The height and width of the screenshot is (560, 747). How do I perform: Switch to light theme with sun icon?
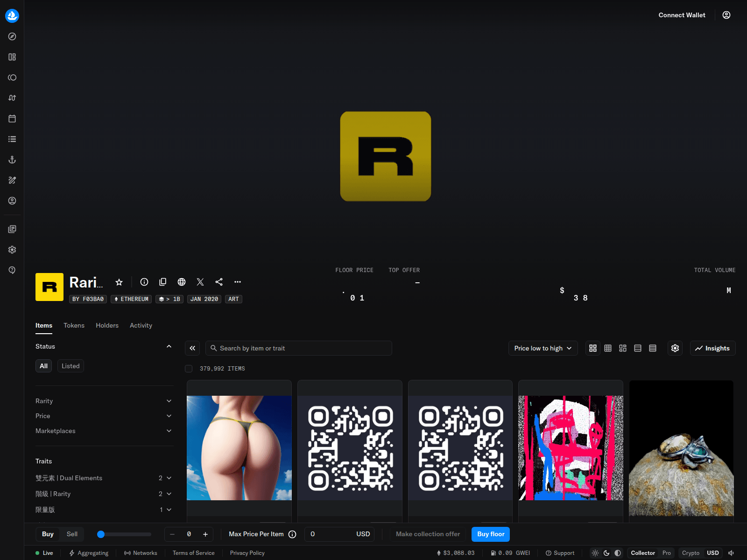[x=595, y=553]
